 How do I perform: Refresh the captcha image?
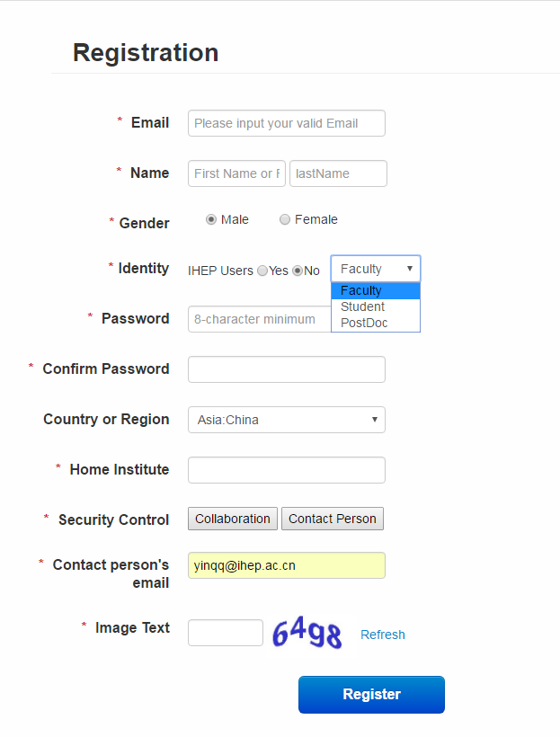click(383, 635)
